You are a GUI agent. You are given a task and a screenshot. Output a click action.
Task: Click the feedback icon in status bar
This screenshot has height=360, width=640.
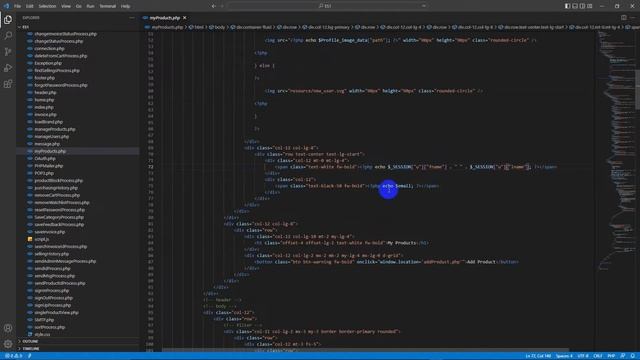click(623, 356)
